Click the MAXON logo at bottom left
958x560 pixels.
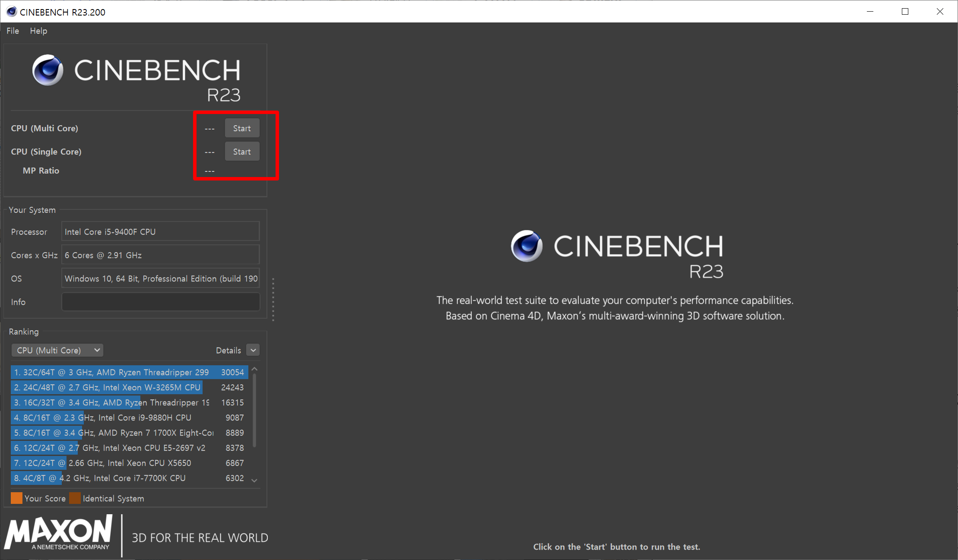pyautogui.click(x=59, y=532)
